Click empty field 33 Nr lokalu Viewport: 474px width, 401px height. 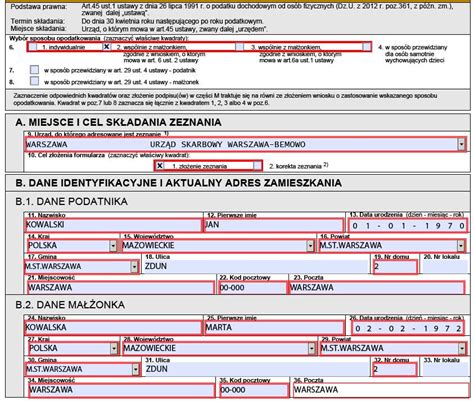coord(445,369)
